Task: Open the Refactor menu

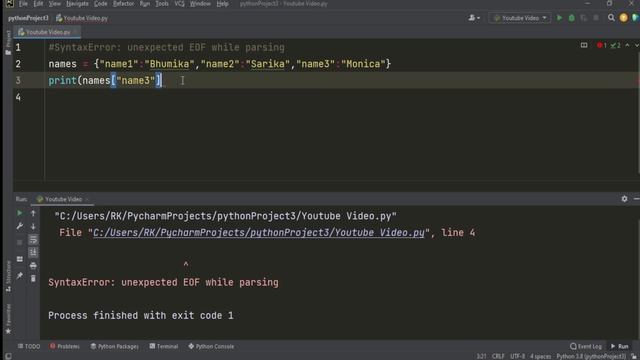Action: coord(123,4)
